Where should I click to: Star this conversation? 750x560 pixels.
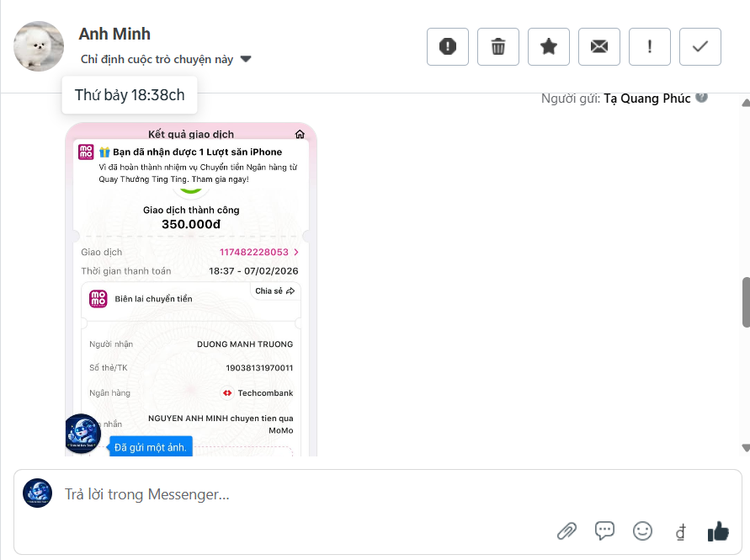[x=548, y=46]
